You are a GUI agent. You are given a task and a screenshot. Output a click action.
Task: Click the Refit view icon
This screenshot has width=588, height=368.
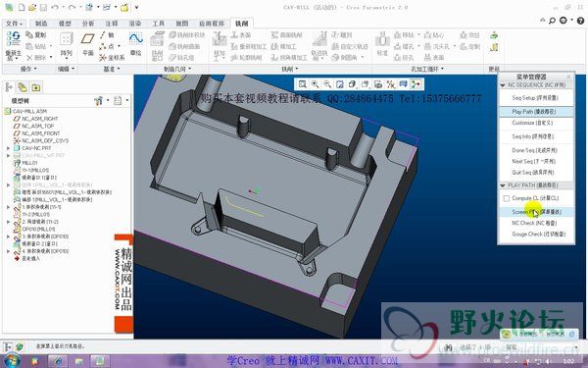[x=302, y=84]
